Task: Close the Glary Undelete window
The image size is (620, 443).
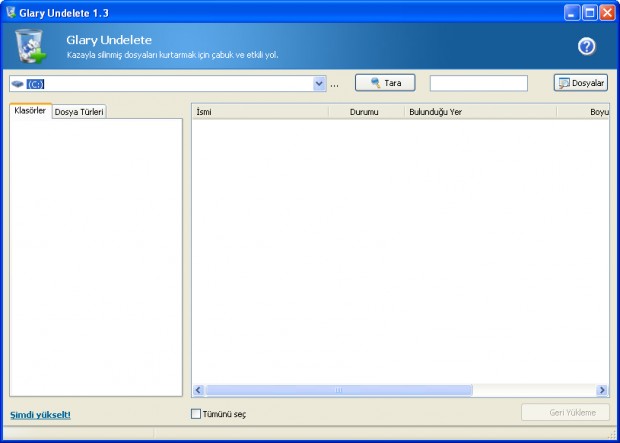Action: [607, 13]
